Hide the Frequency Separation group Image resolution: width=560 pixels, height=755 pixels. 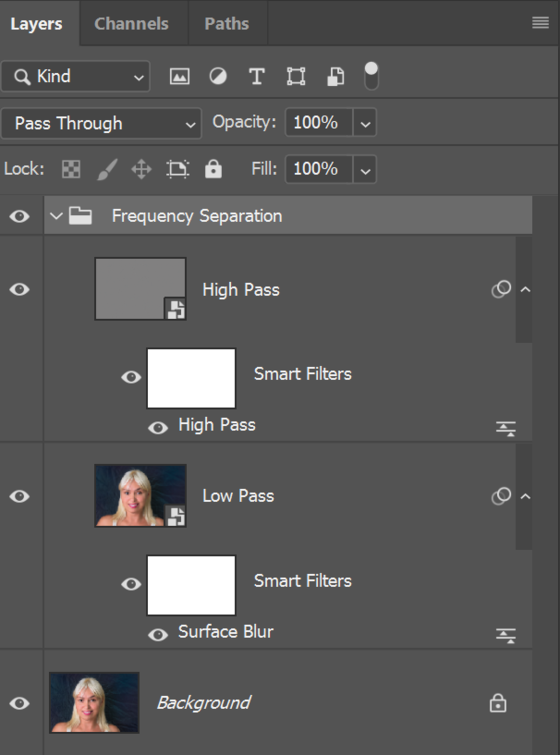[19, 216]
